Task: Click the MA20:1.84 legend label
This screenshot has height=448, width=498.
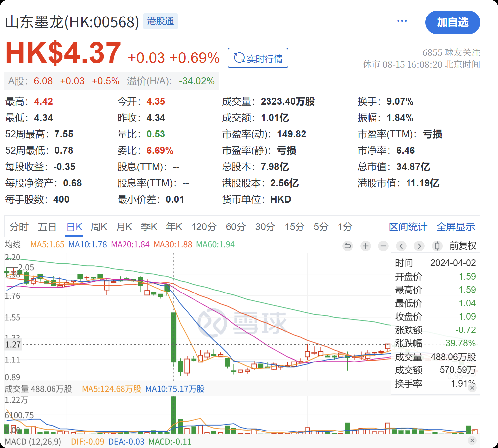Action: click(130, 244)
